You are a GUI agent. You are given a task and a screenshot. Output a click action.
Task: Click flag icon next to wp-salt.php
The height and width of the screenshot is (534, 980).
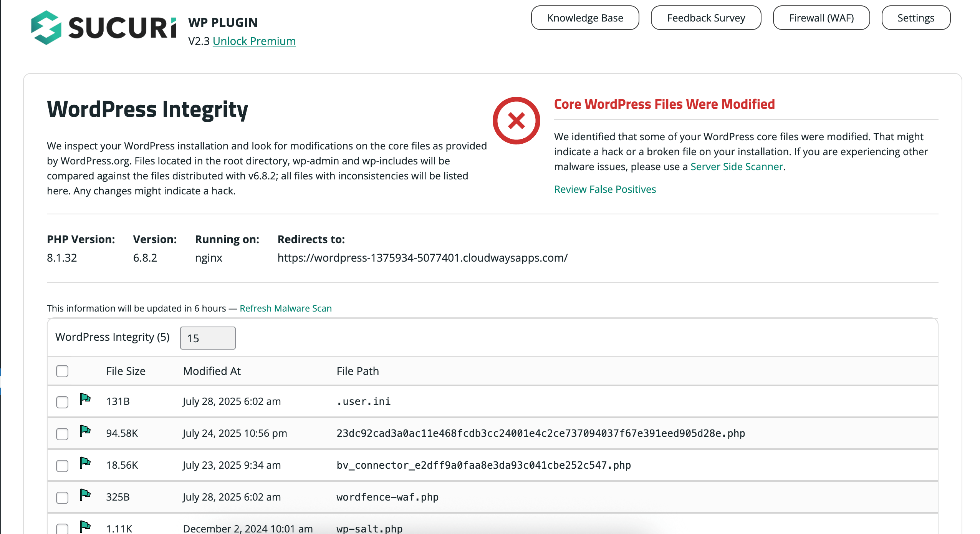click(85, 527)
